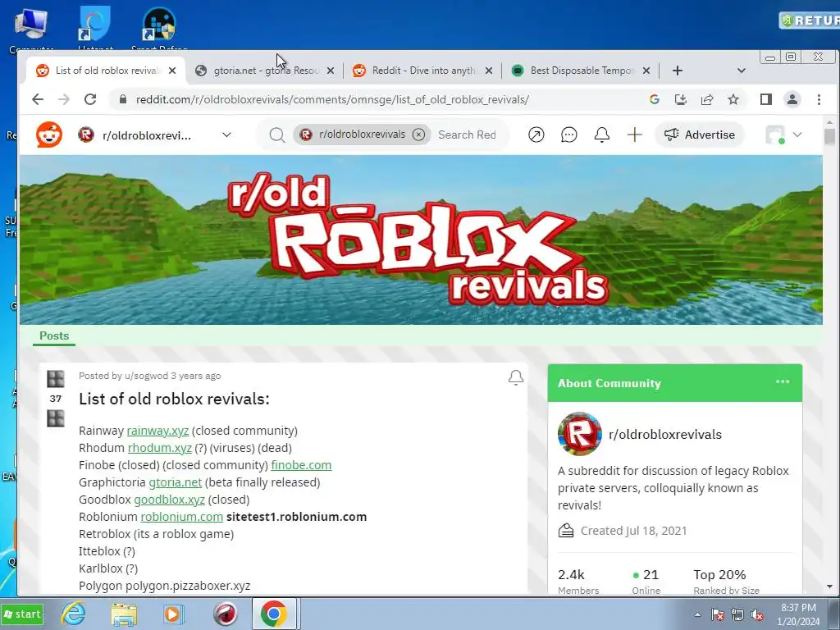840x630 pixels.
Task: Click the taskbar clock showing 8:37 PM
Action: pyautogui.click(x=798, y=614)
